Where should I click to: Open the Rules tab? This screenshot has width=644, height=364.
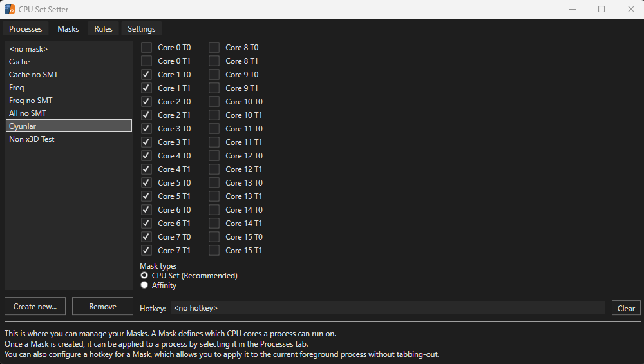point(103,29)
